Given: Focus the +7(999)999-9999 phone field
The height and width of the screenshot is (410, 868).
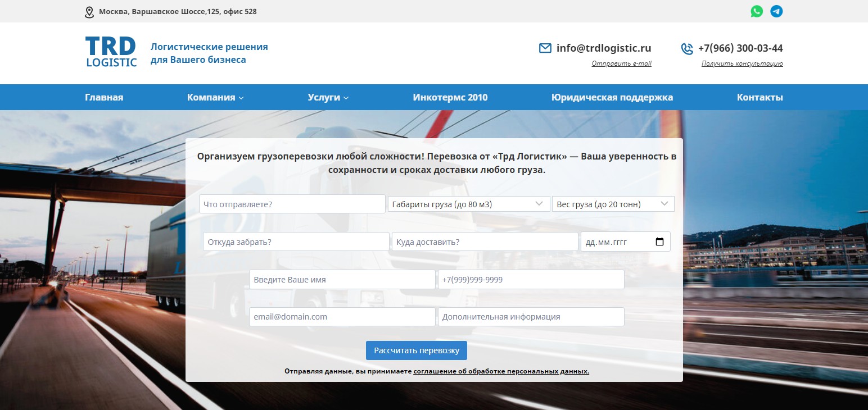Looking at the screenshot, I should (x=531, y=279).
